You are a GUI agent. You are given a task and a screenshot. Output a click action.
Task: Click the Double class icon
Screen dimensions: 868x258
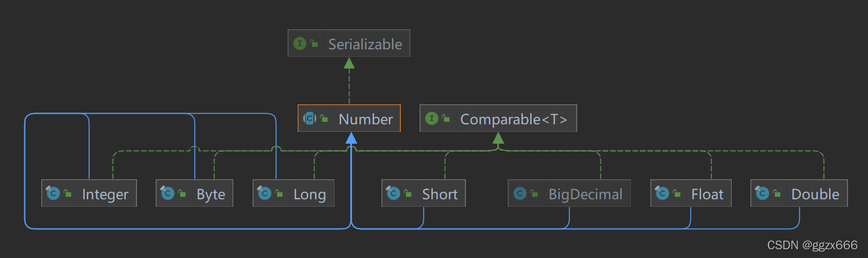pyautogui.click(x=762, y=193)
